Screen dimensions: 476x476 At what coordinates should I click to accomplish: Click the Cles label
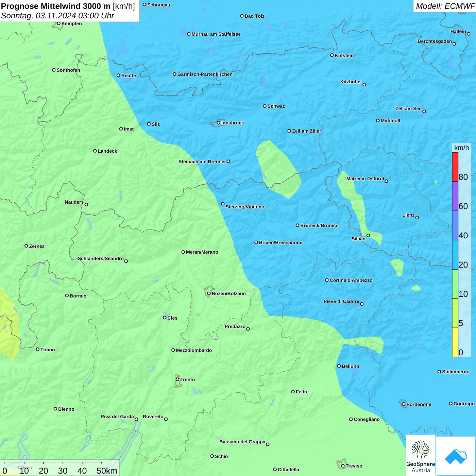[x=172, y=318]
